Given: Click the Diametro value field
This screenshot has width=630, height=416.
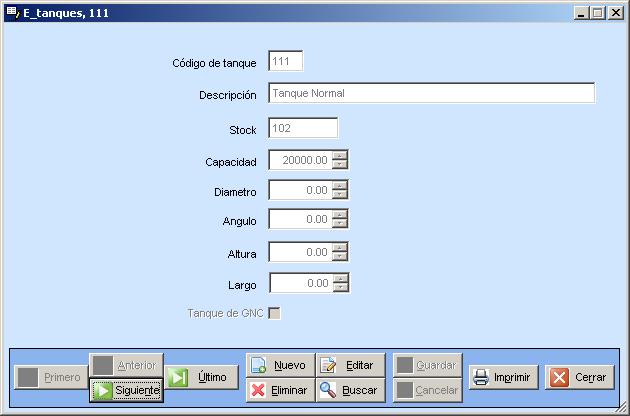Looking at the screenshot, I should (x=301, y=190).
